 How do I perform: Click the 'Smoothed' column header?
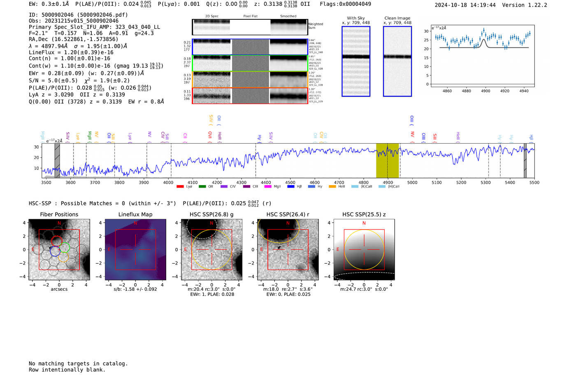288,16
